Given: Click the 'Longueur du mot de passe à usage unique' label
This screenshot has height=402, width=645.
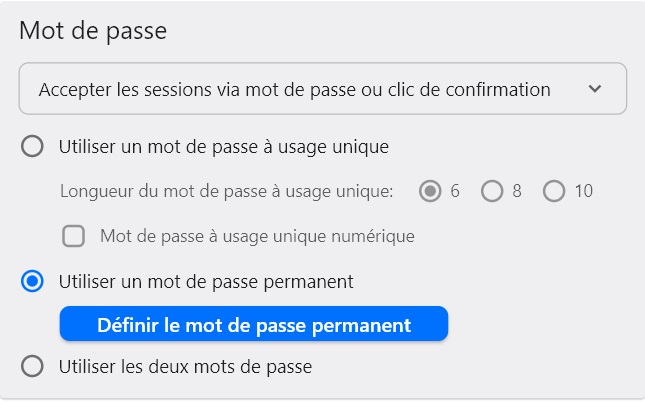Looking at the screenshot, I should pos(227,191).
